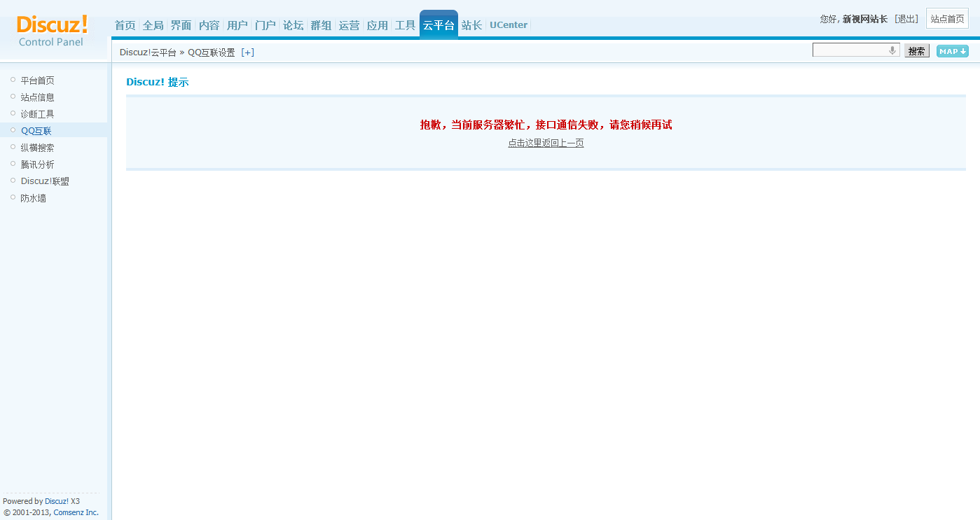Click the Discuz! link in footer
Image resolution: width=980 pixels, height=520 pixels.
pyautogui.click(x=57, y=501)
